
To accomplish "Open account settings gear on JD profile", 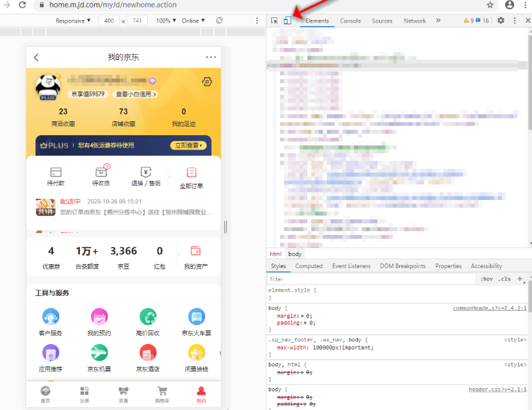I will click(207, 82).
